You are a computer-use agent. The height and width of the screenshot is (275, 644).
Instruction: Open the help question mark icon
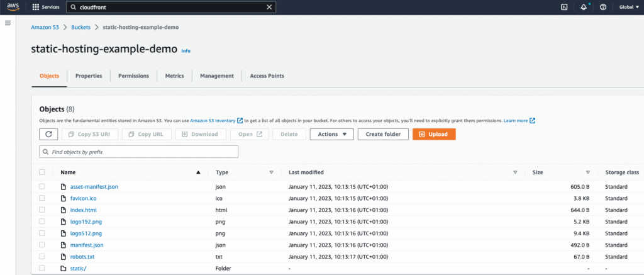point(603,7)
